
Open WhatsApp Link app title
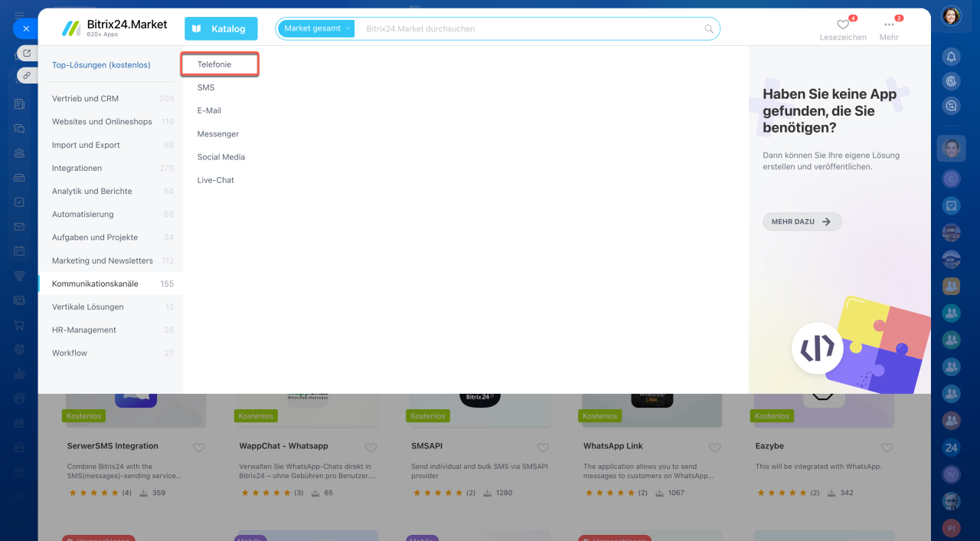pyautogui.click(x=613, y=446)
